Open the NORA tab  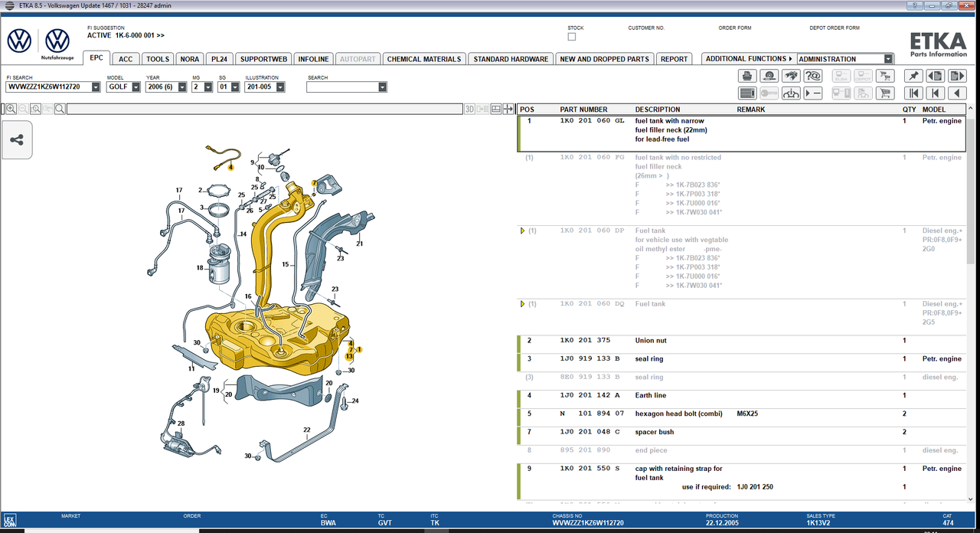click(190, 59)
